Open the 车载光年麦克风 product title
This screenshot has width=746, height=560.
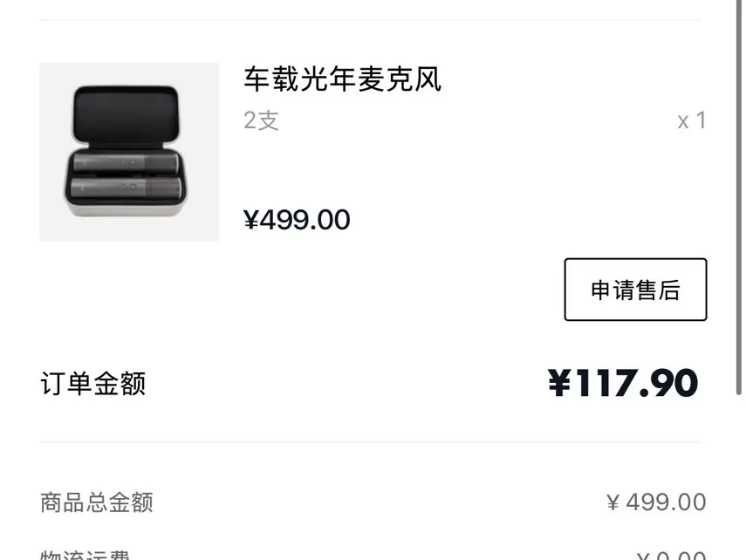343,79
